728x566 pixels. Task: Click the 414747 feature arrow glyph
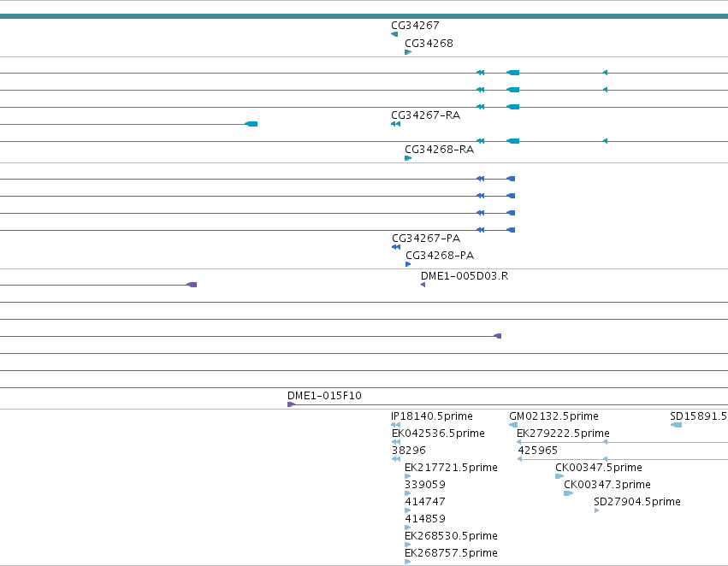point(408,510)
